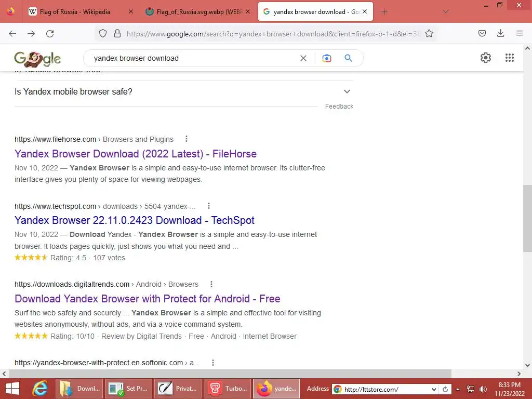Open the list all tabs dropdown
The height and width of the screenshot is (399, 532).
tap(446, 12)
